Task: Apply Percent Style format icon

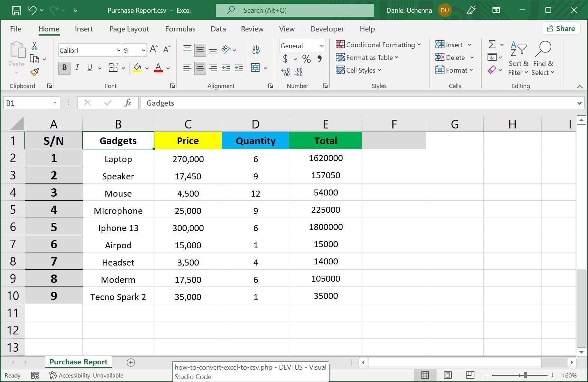Action: click(307, 59)
